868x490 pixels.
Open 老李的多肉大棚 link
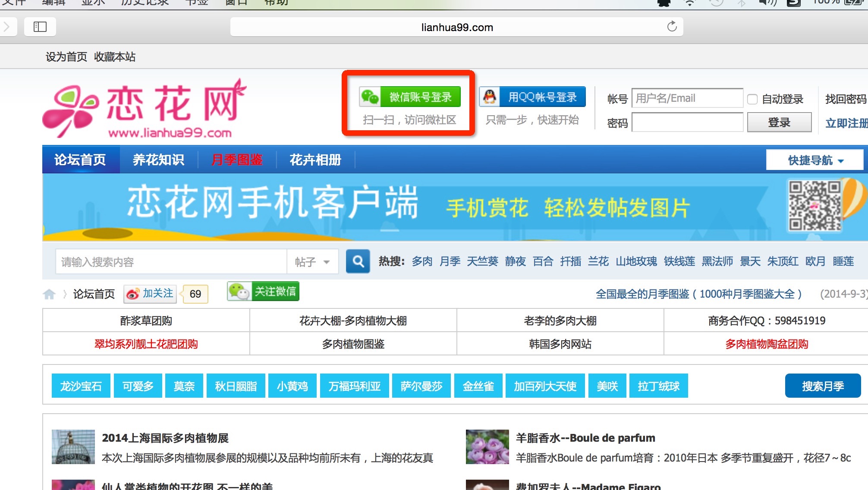[560, 320]
